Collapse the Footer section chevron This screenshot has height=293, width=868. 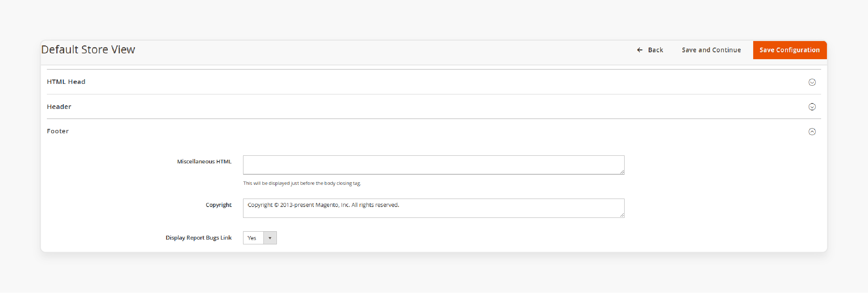coord(812,131)
